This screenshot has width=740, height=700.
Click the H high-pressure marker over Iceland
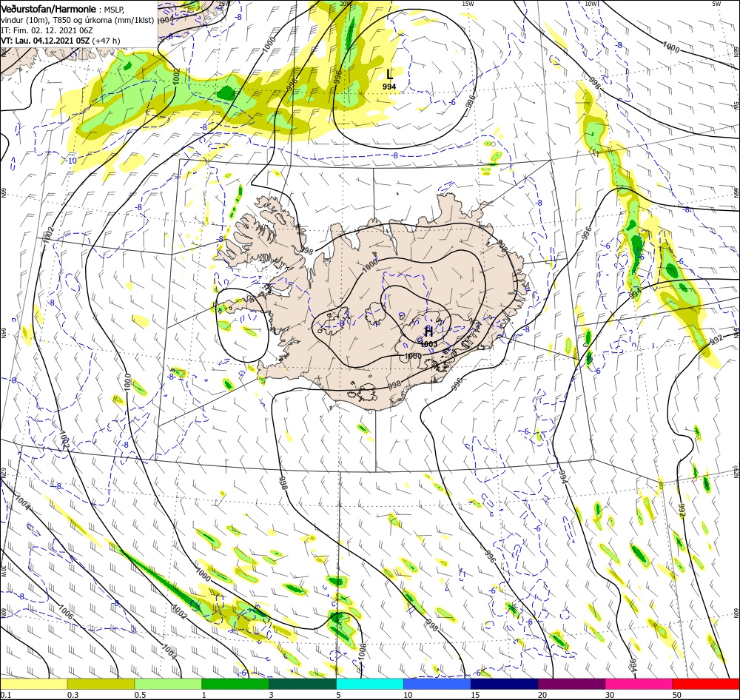428,332
